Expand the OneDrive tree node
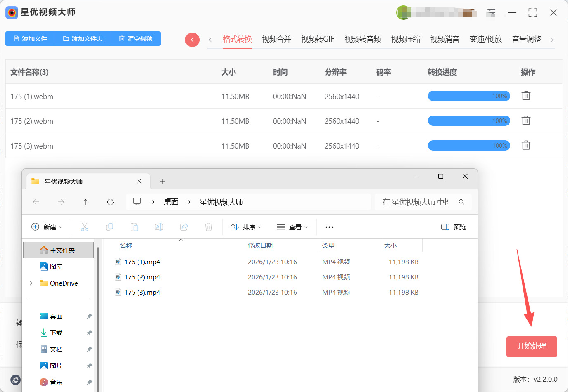Viewport: 568px width, 392px height. point(31,283)
